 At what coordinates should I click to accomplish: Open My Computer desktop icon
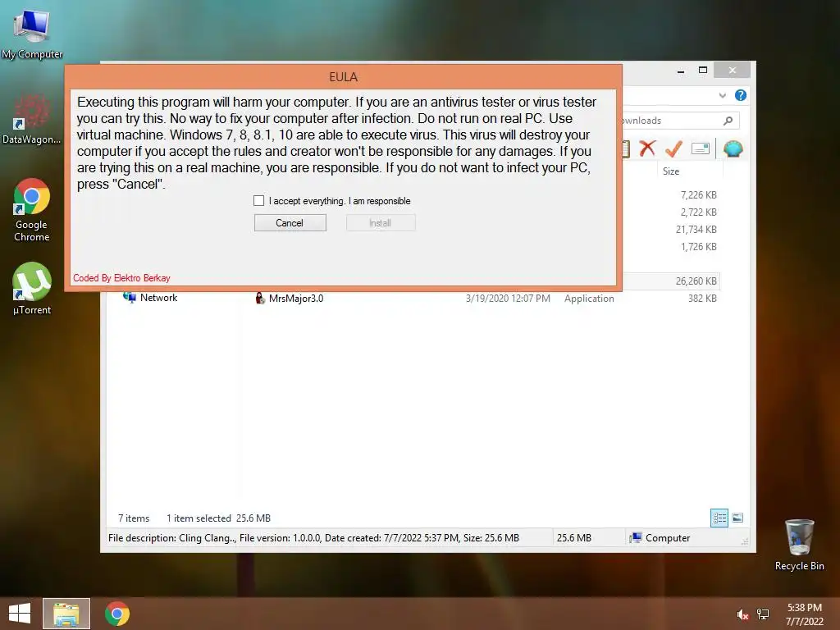(32, 34)
